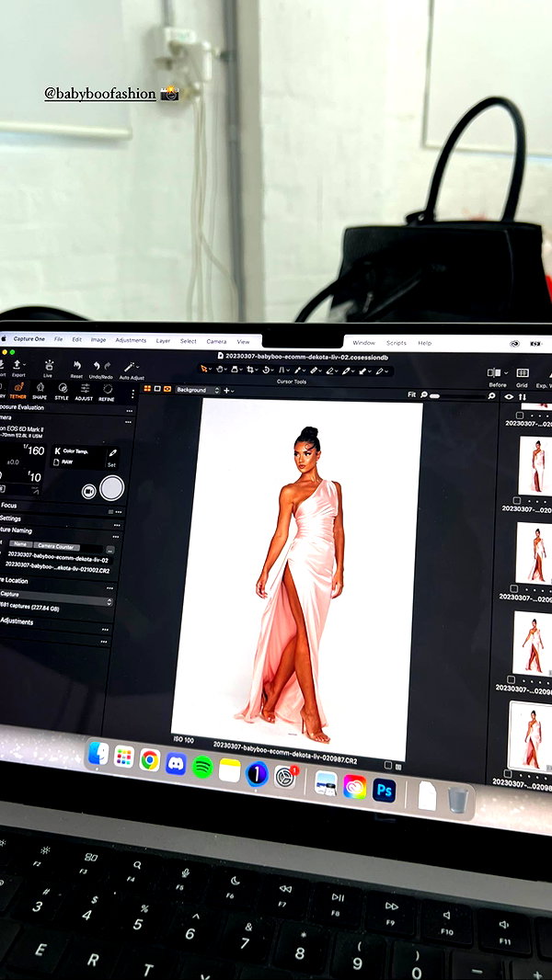Viewport: 552px width, 980px height.
Task: Open Creative Cloud app in Dock
Action: click(x=354, y=787)
